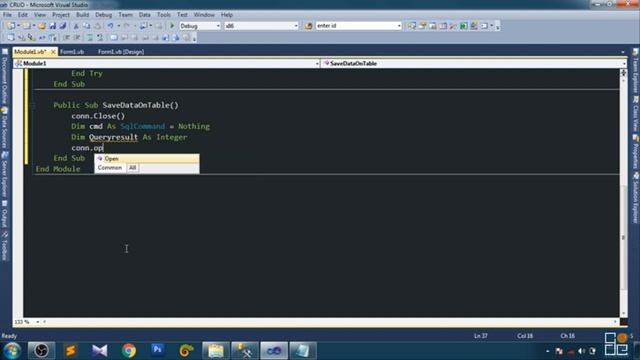The width and height of the screenshot is (640, 360).
Task: Click the Increase Indent icon in the text editor toolbar
Action: coord(77,38)
